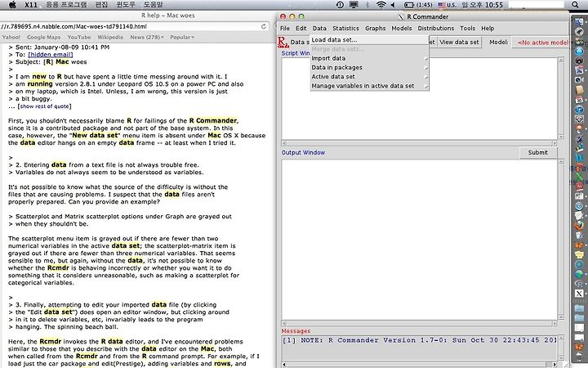
Task: Click the View data set button
Action: (x=459, y=42)
